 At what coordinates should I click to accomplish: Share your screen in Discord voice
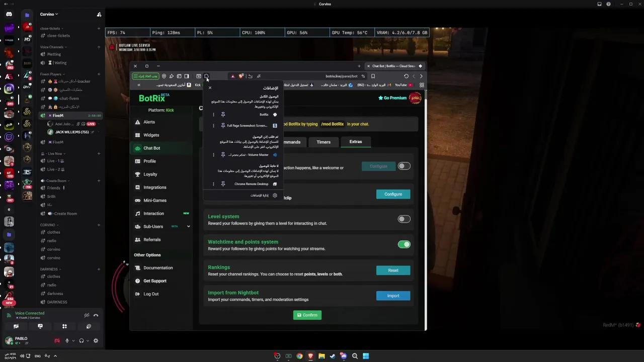pyautogui.click(x=40, y=327)
